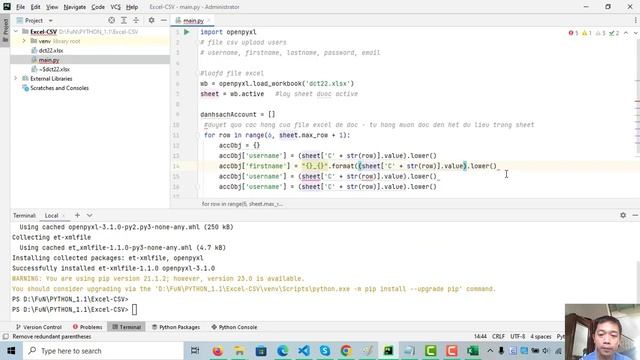Select the Local terminal tab

[51, 216]
